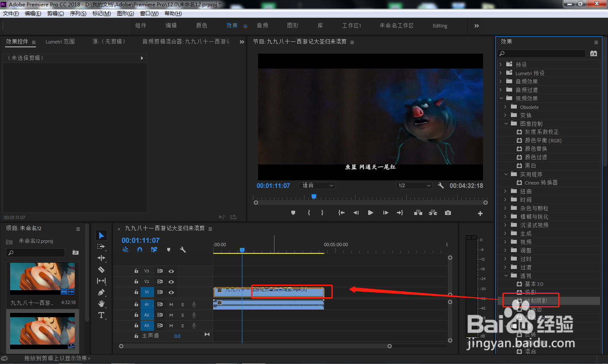Collapse the 图像控制 folder
Viewport: 608px width, 364px height.
point(506,124)
